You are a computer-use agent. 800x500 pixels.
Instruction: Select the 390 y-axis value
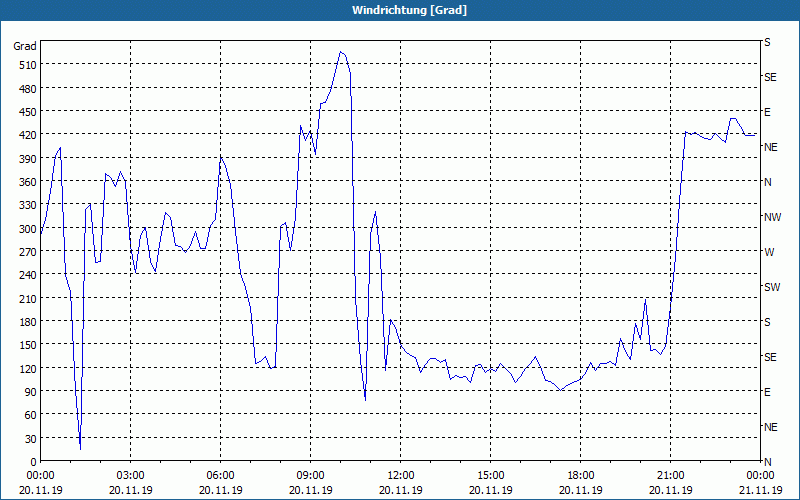coord(28,159)
